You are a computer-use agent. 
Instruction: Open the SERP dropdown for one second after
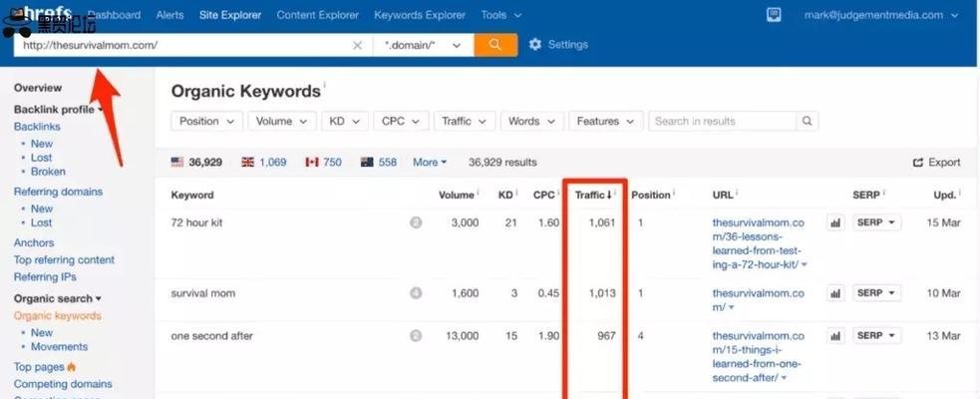877,336
